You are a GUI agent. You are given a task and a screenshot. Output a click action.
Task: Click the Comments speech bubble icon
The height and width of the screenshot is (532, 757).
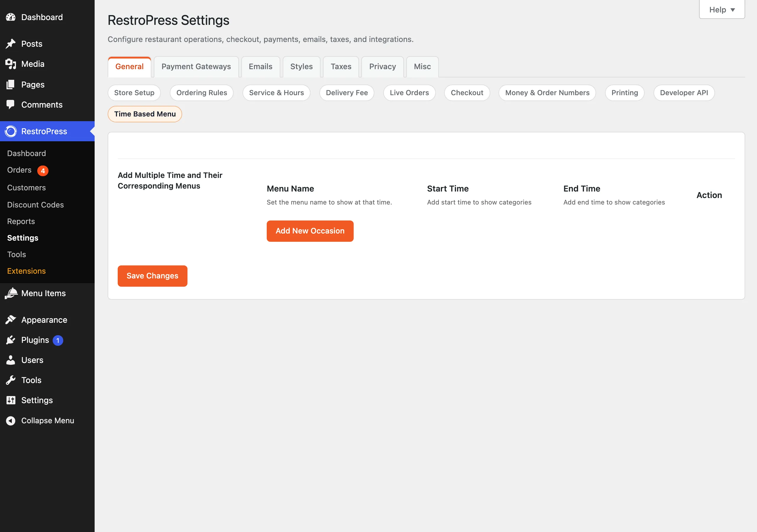(11, 105)
